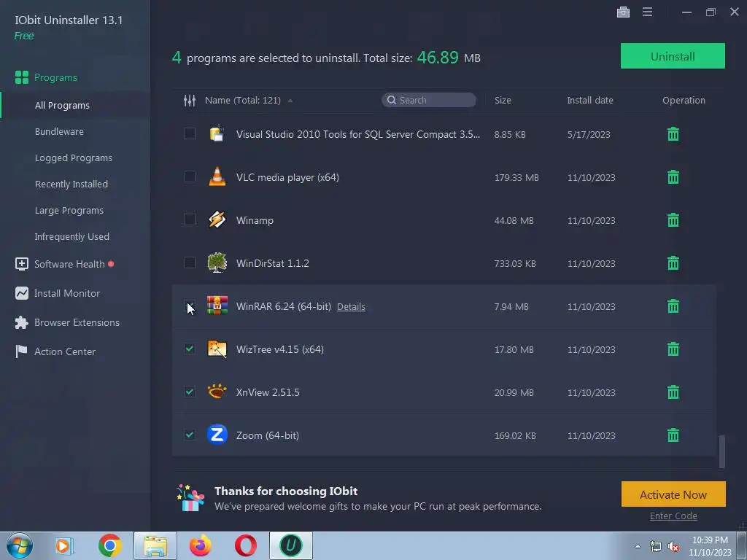The width and height of the screenshot is (747, 560).
Task: Open the toolbox icon in title bar
Action: pos(623,12)
